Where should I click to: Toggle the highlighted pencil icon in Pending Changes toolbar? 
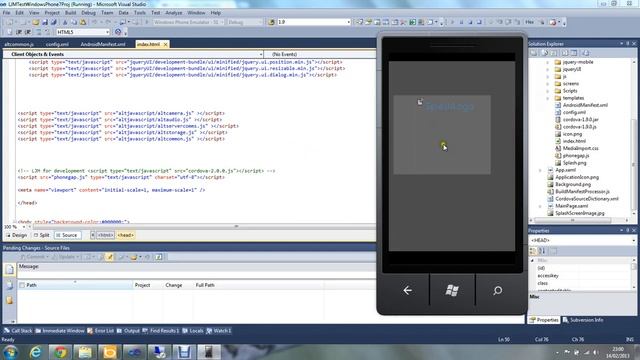point(110,257)
